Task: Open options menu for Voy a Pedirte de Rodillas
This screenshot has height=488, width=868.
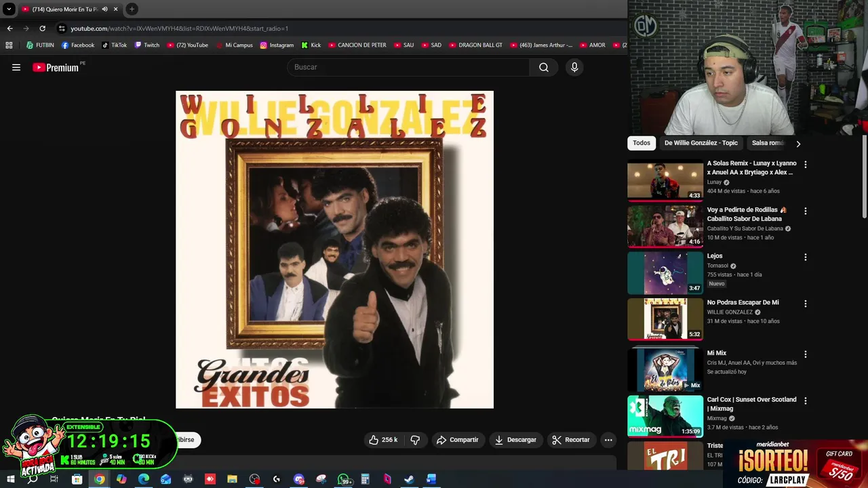Action: click(806, 211)
